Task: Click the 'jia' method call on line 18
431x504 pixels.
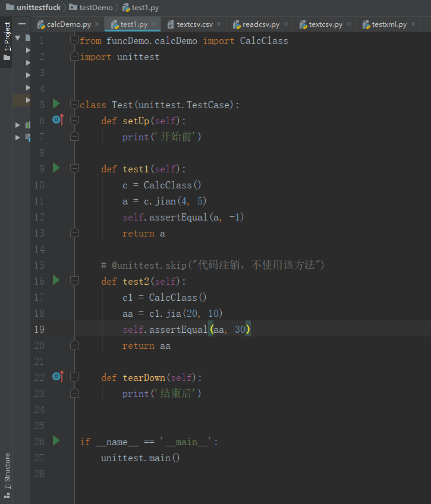Action: (x=174, y=313)
